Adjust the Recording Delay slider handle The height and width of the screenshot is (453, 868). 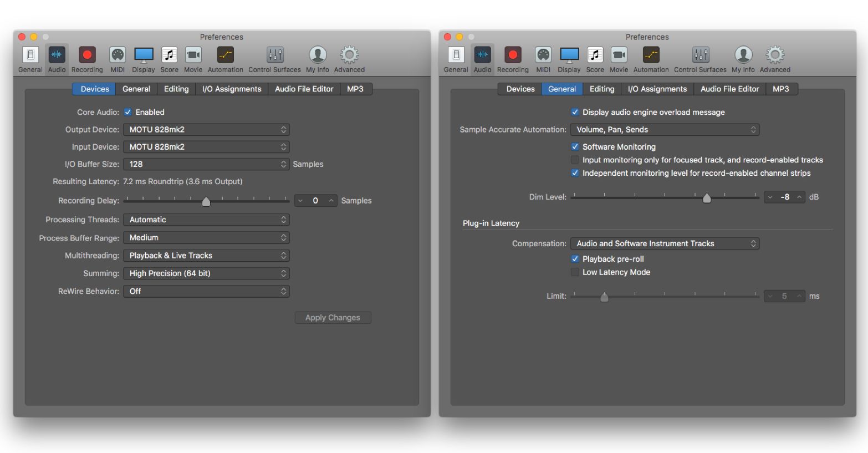tap(206, 202)
